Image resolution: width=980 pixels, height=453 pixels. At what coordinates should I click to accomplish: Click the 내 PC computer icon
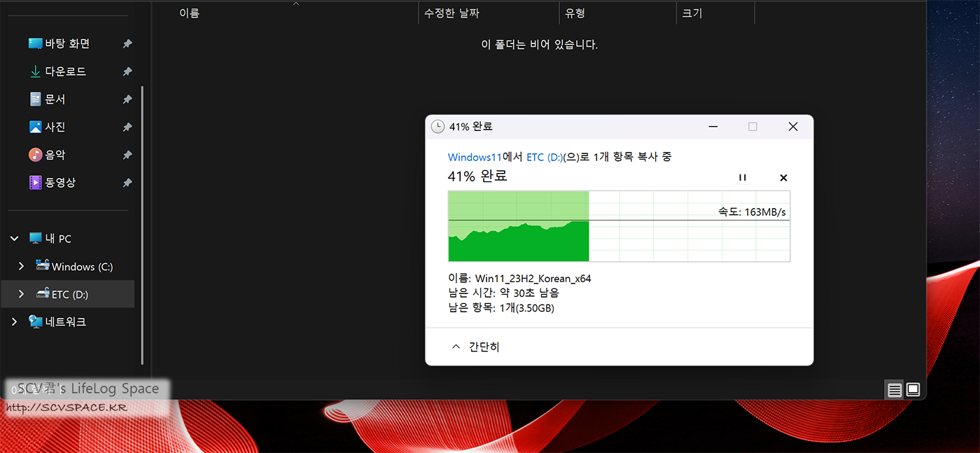click(x=35, y=239)
